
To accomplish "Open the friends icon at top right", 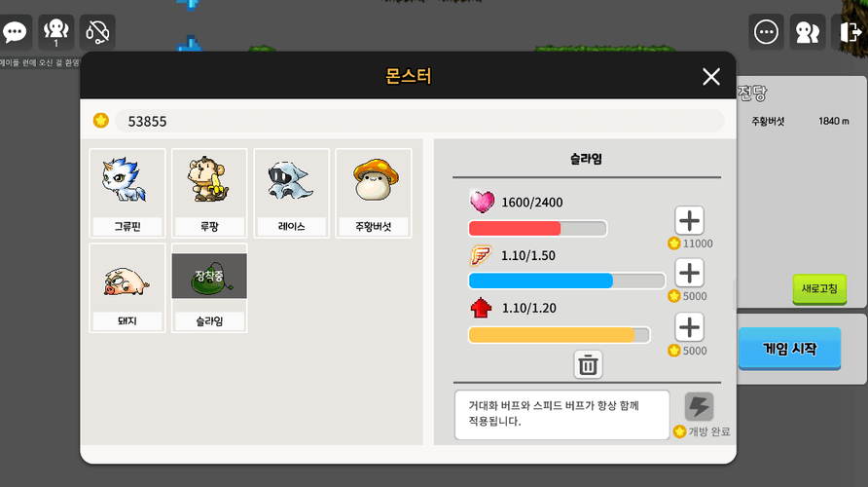I will (808, 32).
